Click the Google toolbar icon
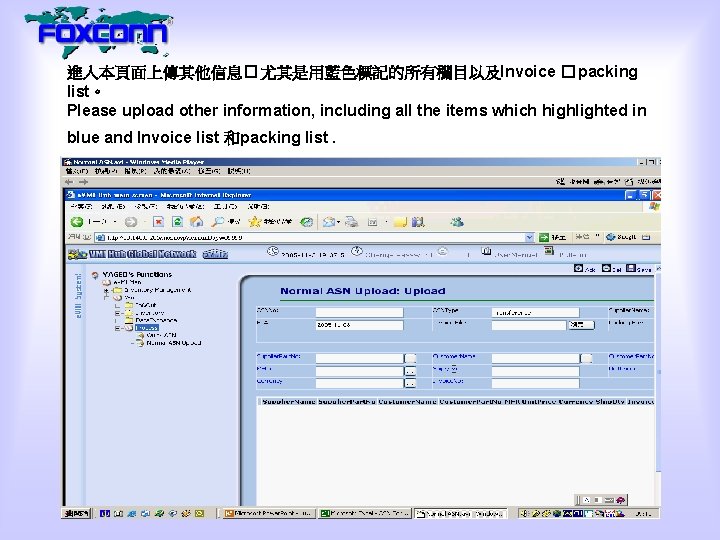 point(610,237)
